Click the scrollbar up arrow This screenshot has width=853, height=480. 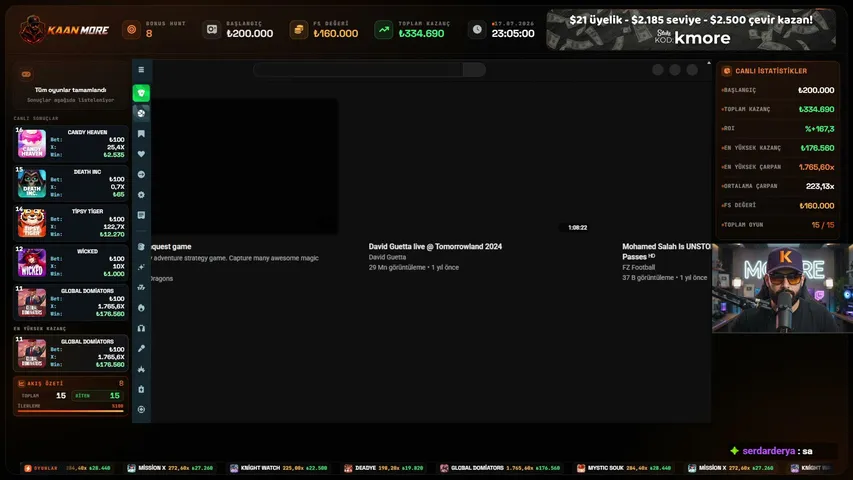[708, 63]
